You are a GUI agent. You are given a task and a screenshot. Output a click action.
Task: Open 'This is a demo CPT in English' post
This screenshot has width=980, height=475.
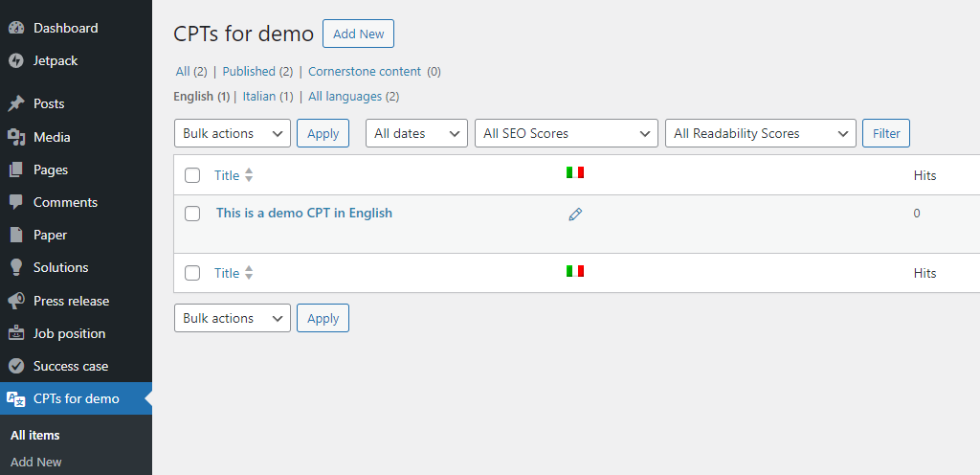point(304,213)
